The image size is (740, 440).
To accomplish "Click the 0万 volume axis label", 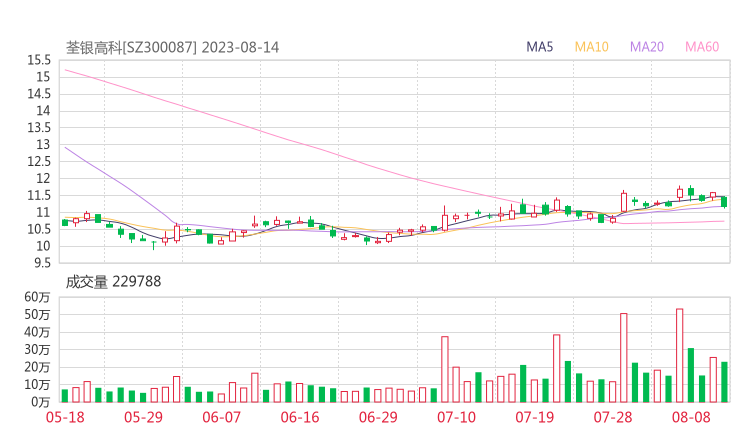I will pyautogui.click(x=40, y=402).
